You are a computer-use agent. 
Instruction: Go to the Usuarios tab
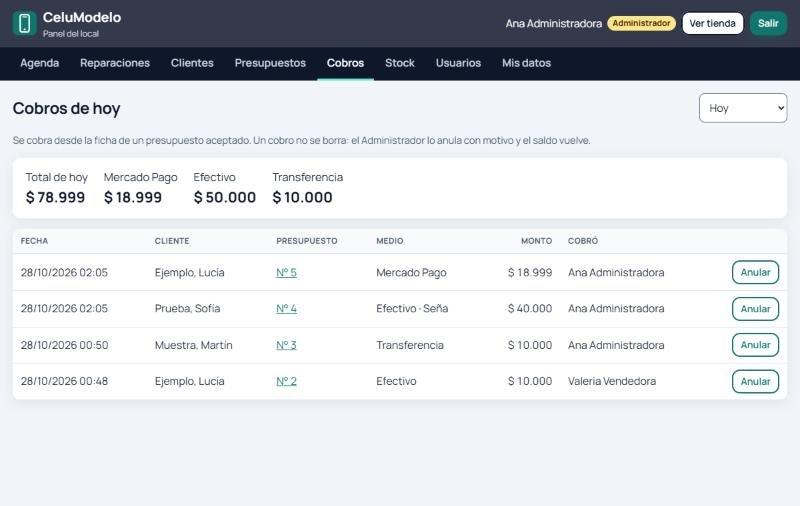pyautogui.click(x=458, y=63)
